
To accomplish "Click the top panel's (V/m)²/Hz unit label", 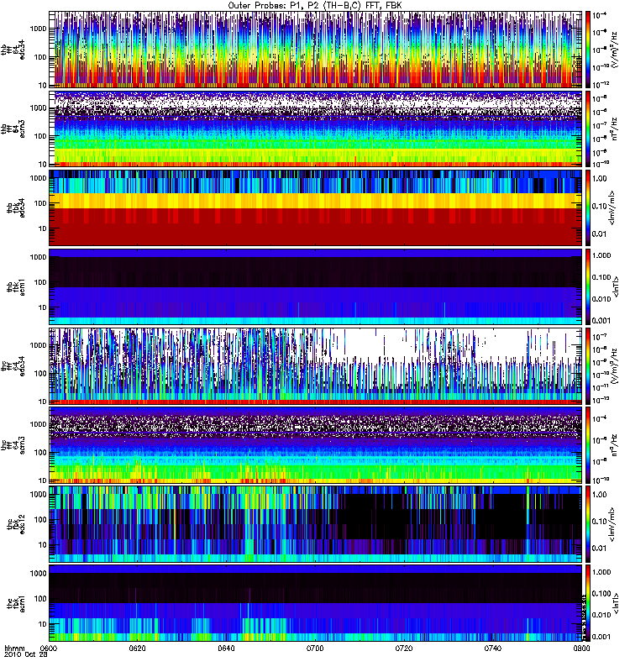I will [615, 50].
